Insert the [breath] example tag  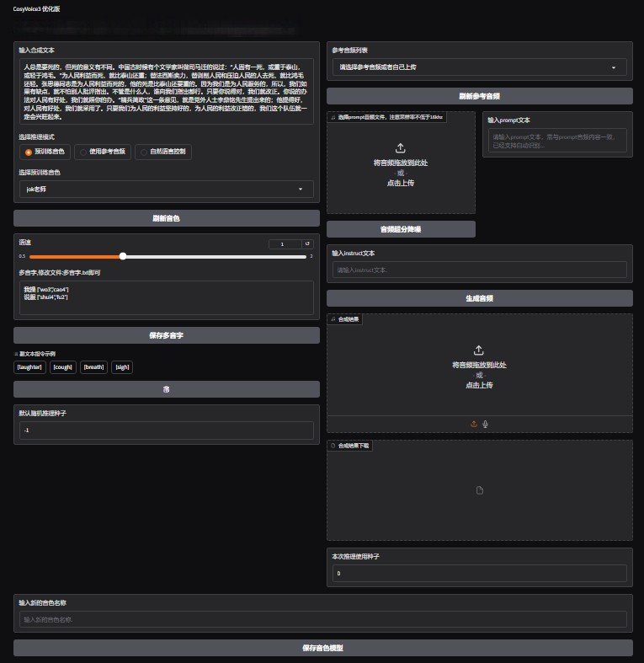pyautogui.click(x=93, y=367)
